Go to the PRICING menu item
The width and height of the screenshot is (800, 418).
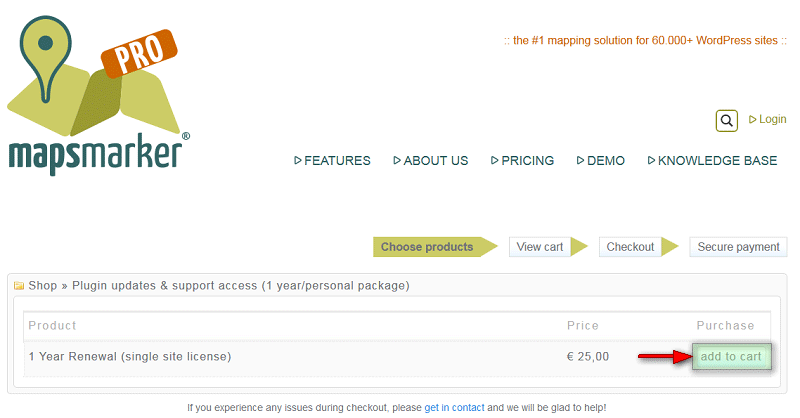[522, 161]
